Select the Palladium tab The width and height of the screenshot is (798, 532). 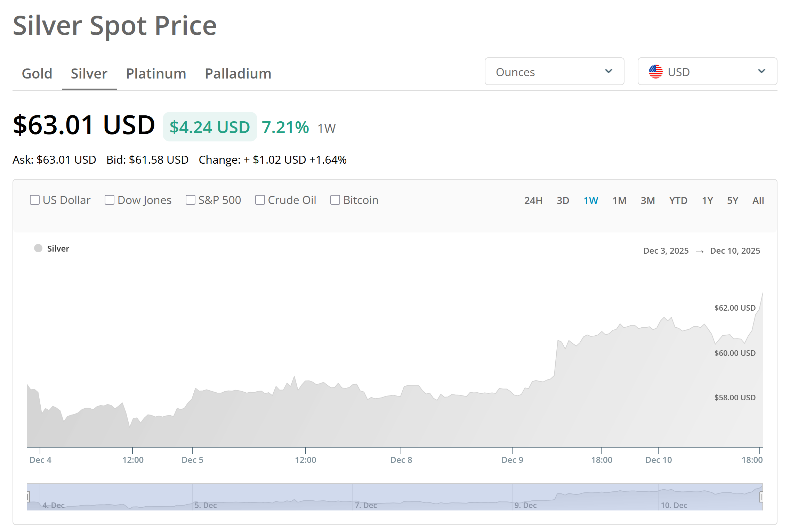238,74
